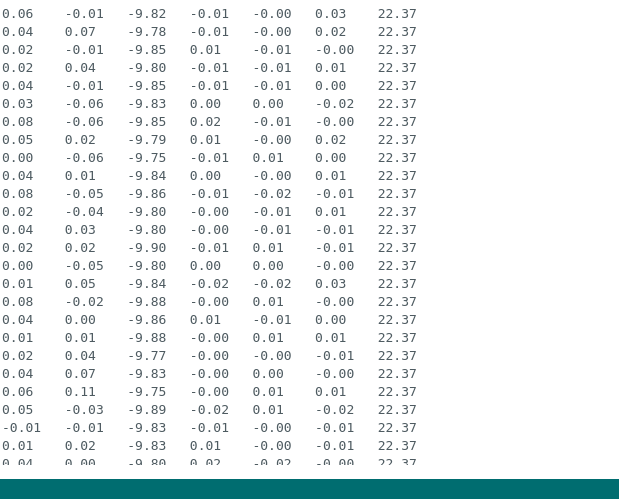Click the -9.89 reading
Image resolution: width=619 pixels, height=499 pixels.
(x=147, y=410)
